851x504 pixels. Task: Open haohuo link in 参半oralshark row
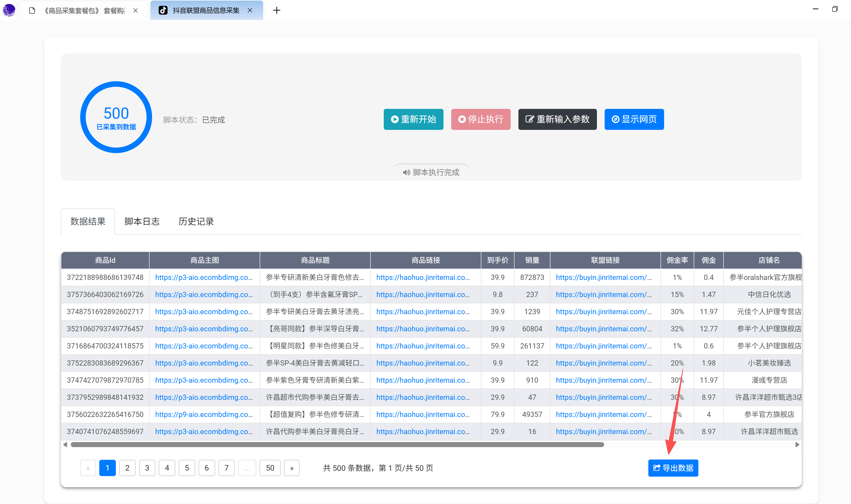(x=423, y=277)
